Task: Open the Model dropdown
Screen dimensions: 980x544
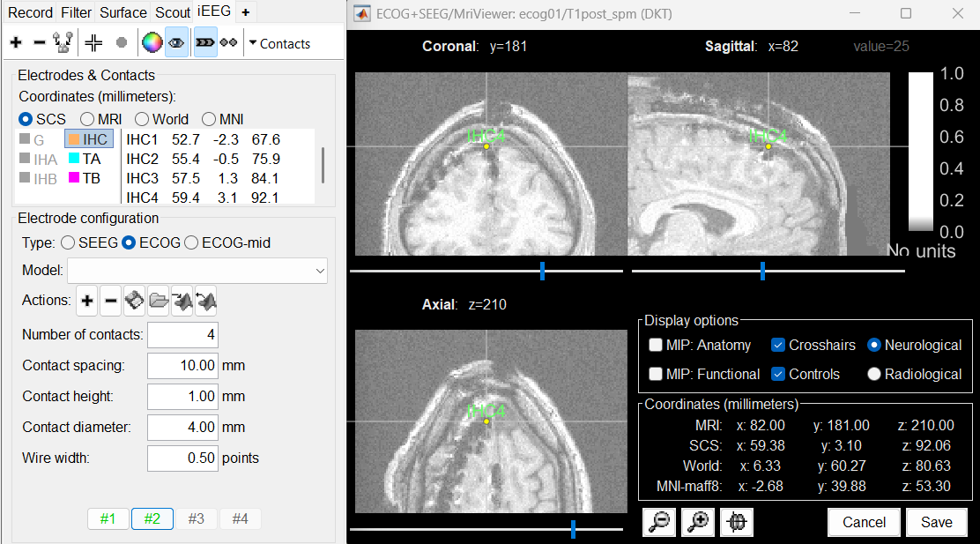Action: pyautogui.click(x=197, y=272)
